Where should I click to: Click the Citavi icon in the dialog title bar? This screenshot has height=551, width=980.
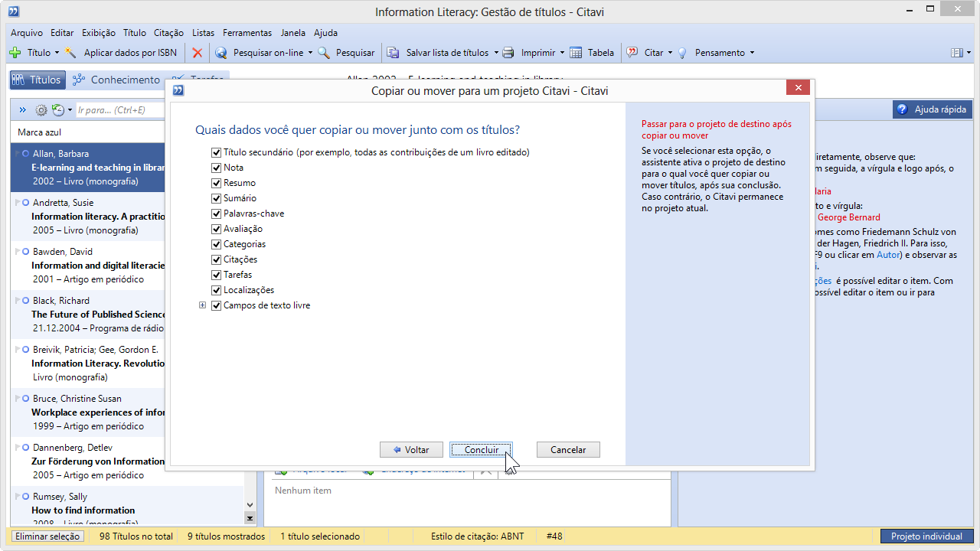(x=178, y=90)
